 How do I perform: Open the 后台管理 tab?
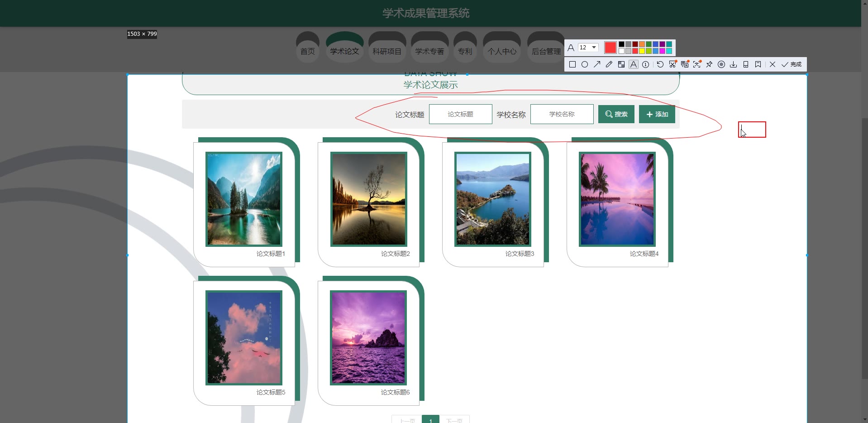click(x=546, y=51)
